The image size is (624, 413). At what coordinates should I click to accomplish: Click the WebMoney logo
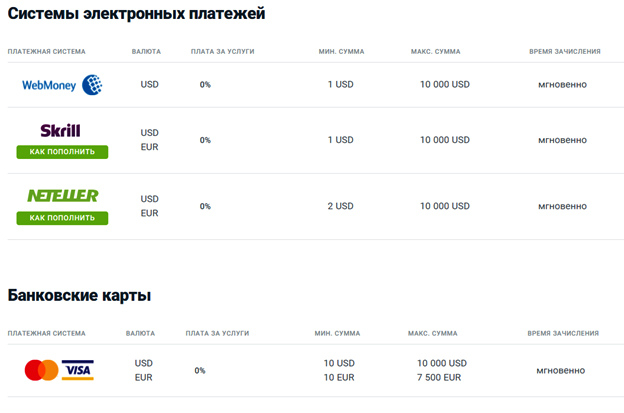(x=62, y=85)
